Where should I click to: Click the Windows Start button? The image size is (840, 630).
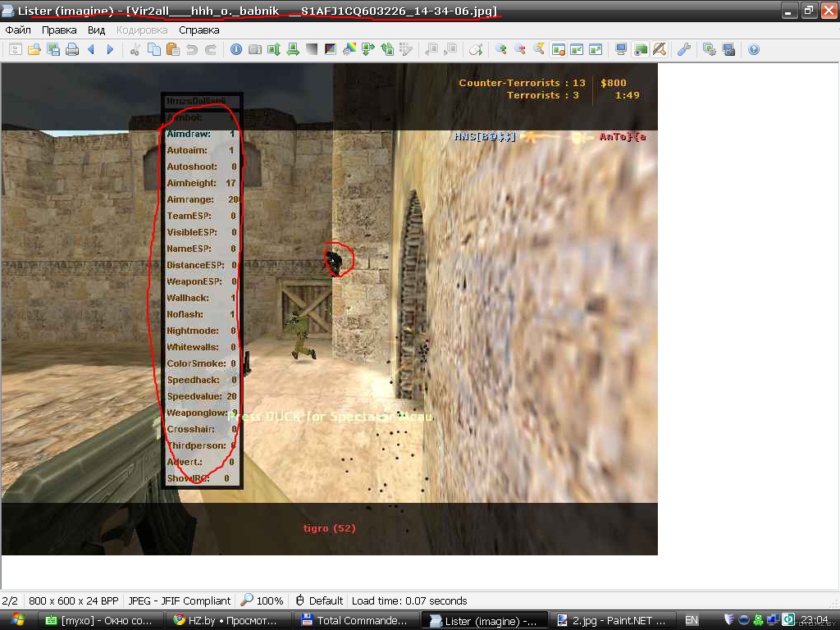[18, 620]
